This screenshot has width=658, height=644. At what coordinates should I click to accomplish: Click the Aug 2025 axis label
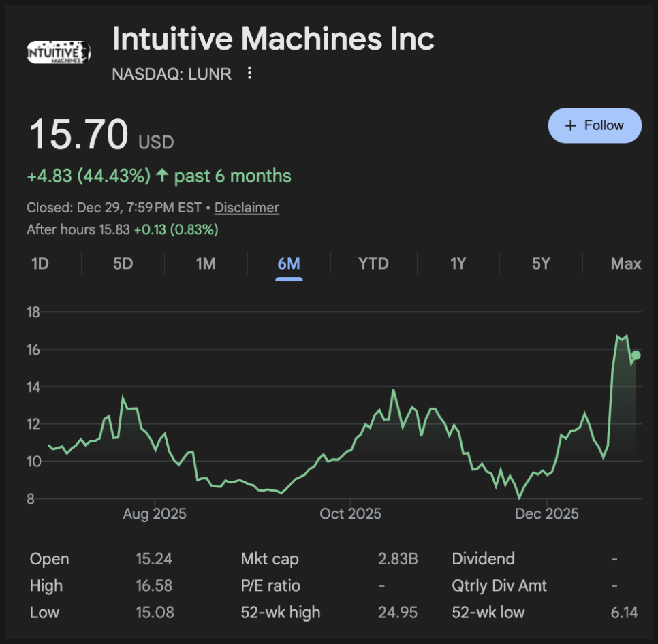(155, 513)
